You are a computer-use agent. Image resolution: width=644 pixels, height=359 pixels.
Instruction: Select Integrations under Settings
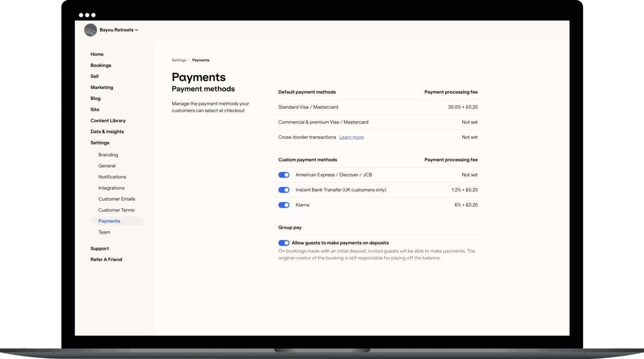(x=111, y=188)
